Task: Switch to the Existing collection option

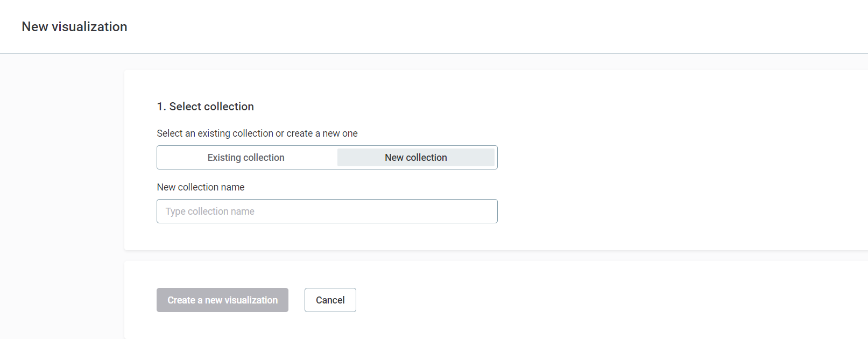Action: (x=246, y=158)
